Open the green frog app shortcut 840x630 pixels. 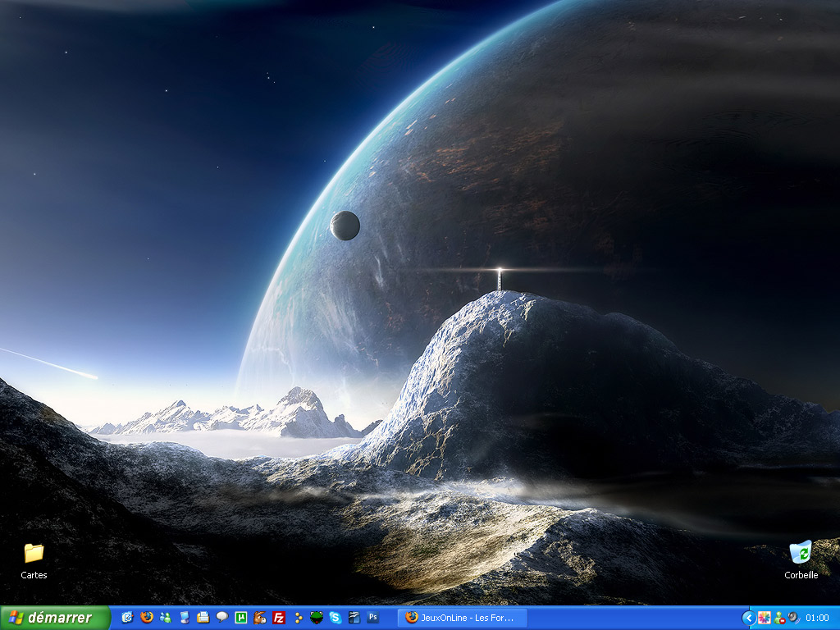point(317,618)
